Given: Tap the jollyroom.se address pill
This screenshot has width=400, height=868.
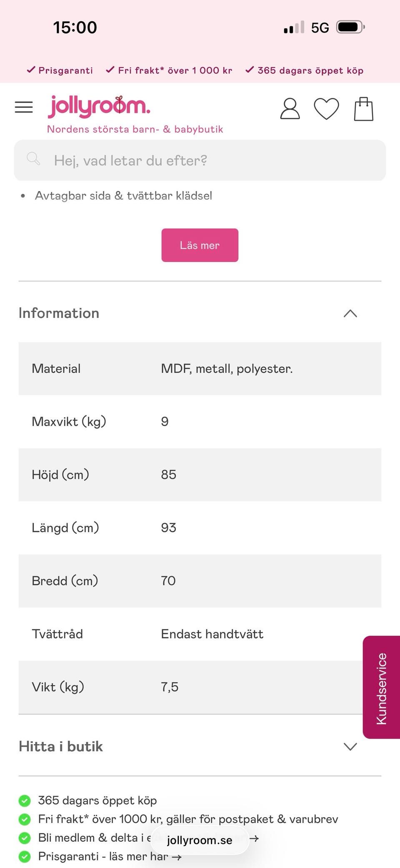Looking at the screenshot, I should pyautogui.click(x=200, y=840).
